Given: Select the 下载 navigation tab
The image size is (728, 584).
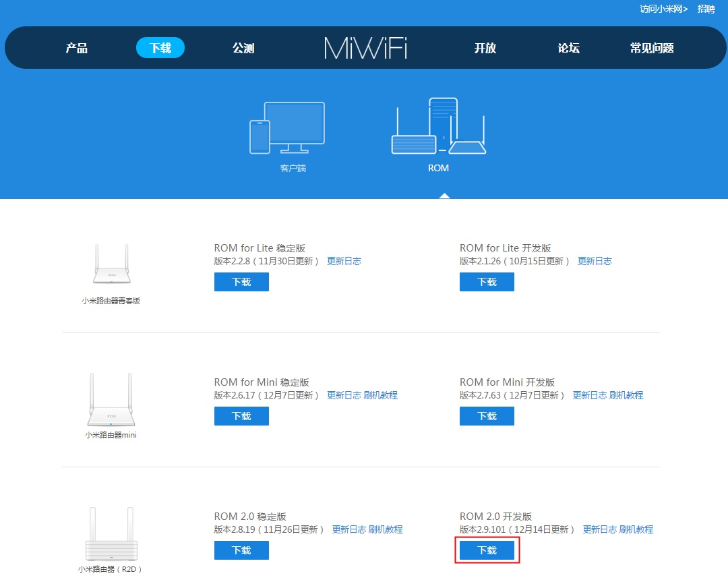Looking at the screenshot, I should (160, 48).
